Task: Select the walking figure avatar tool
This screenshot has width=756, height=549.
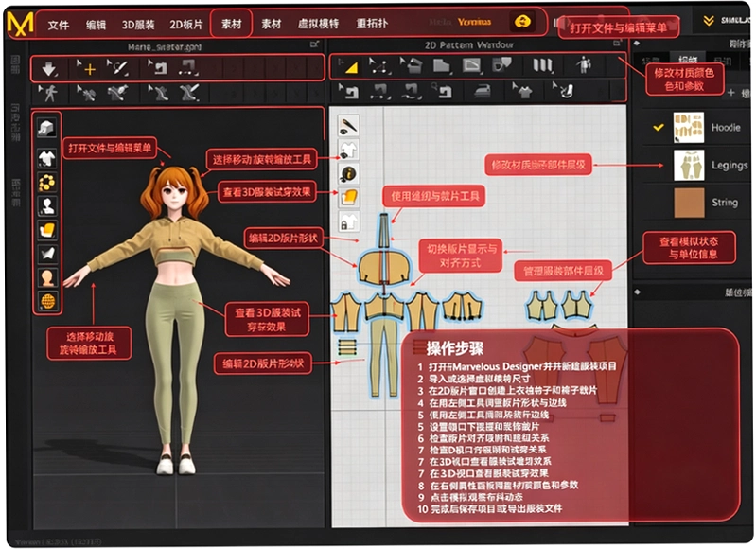Action: pos(47,93)
